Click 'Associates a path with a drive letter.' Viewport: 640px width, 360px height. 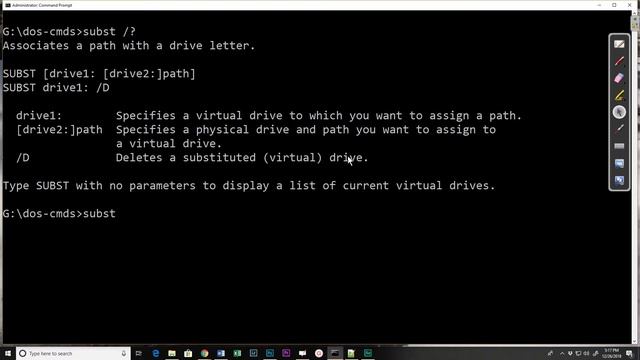(129, 46)
